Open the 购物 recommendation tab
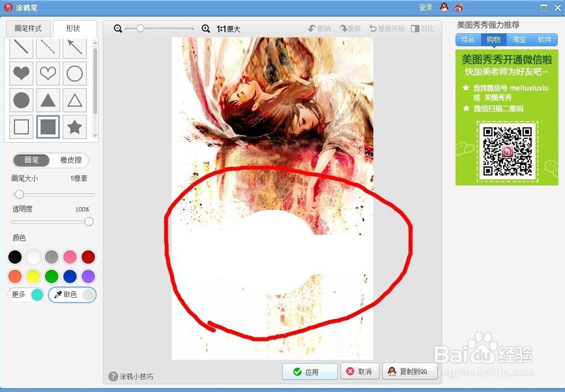 tap(494, 40)
